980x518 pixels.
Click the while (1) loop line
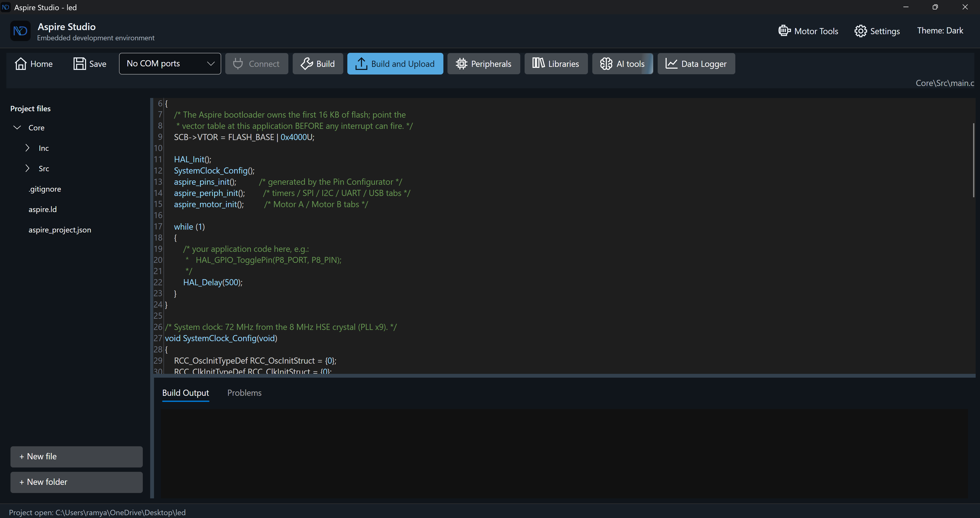tap(189, 227)
